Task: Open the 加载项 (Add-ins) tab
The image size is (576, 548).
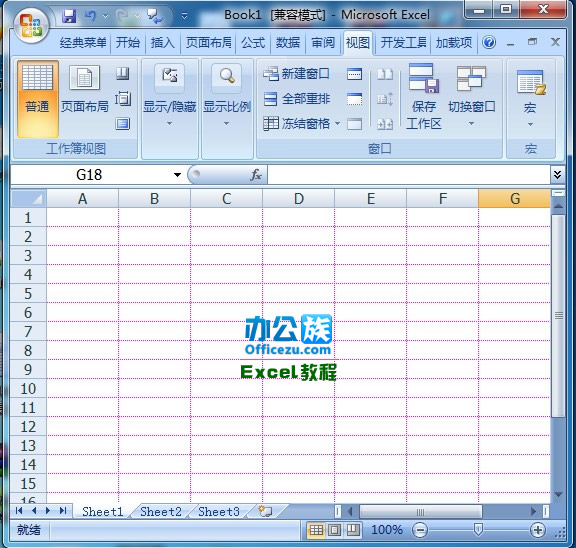Action: click(x=454, y=43)
